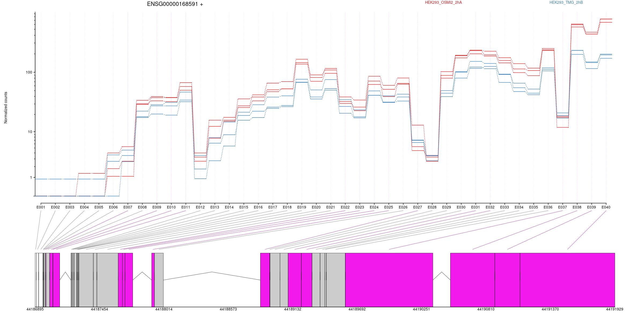
Task: Select exon bin label E010
Action: [x=171, y=207]
